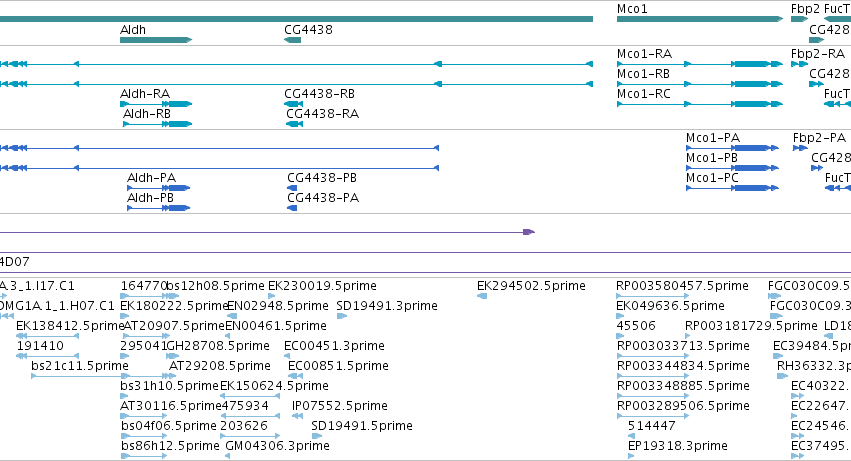Select the Mco1-PC protein feature
The width and height of the screenshot is (851, 461).
coord(732,188)
